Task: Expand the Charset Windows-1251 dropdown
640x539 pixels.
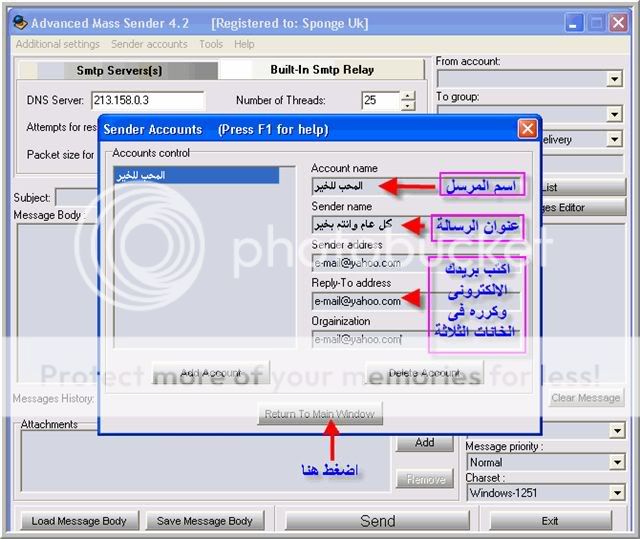Action: [x=618, y=493]
